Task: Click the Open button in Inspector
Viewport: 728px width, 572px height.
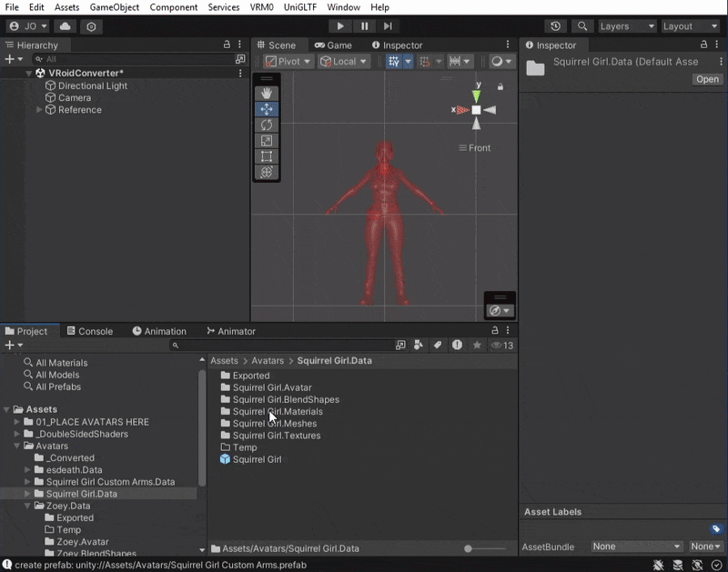Action: [x=707, y=79]
